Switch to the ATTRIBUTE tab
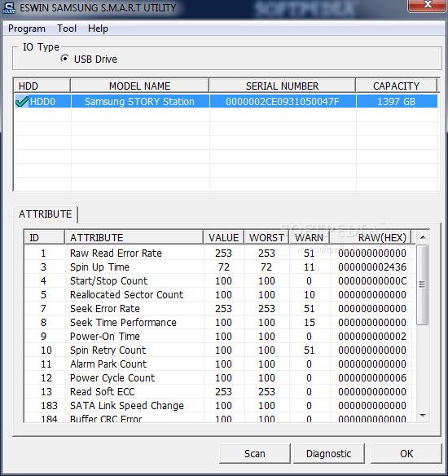Image resolution: width=448 pixels, height=476 pixels. pyautogui.click(x=45, y=214)
